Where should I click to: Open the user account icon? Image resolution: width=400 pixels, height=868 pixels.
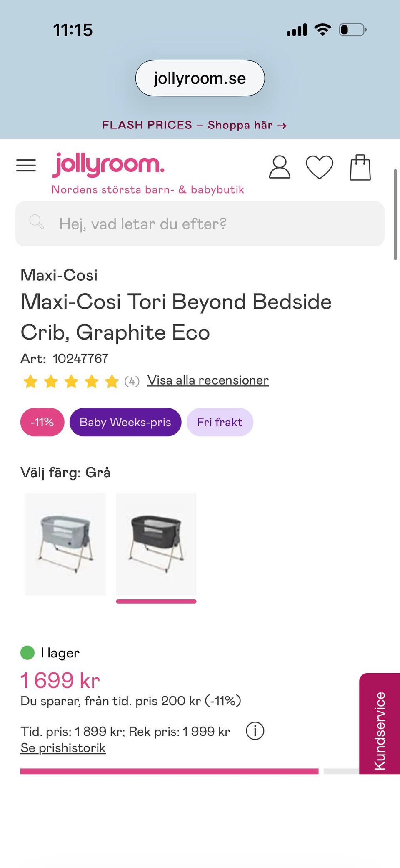[279, 167]
